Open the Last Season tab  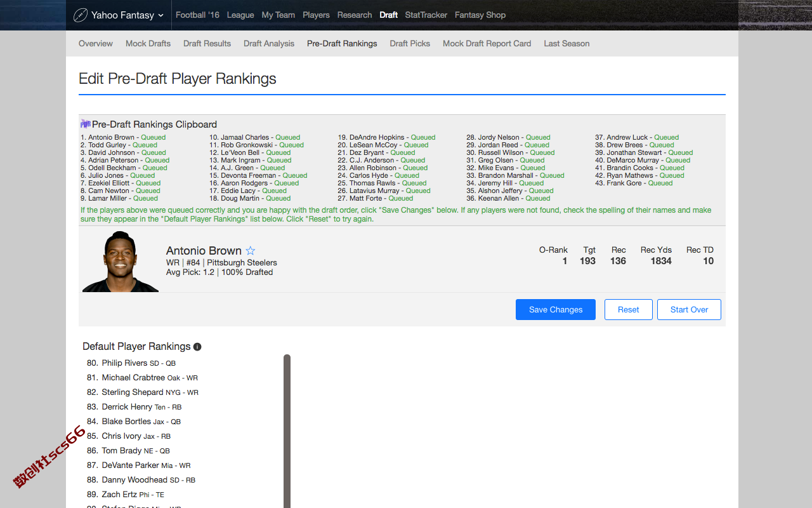point(566,44)
